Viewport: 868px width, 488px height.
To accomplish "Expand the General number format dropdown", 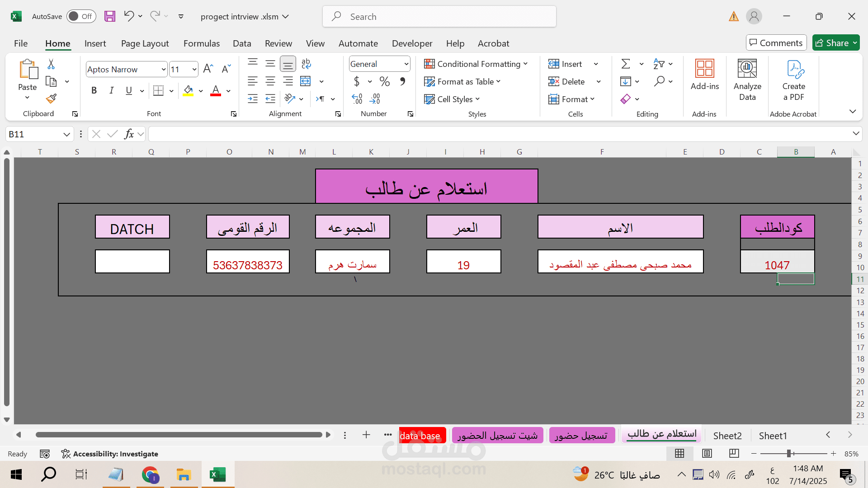I will click(406, 64).
